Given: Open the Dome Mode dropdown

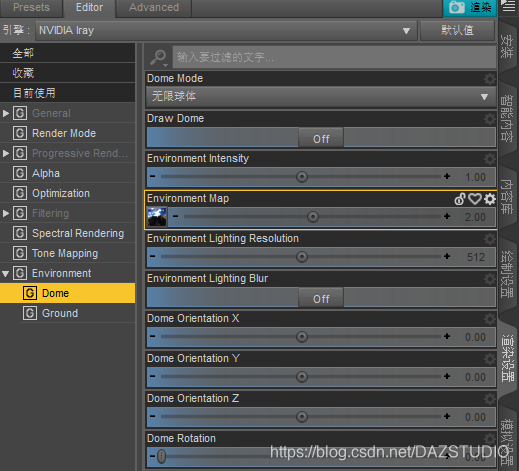Looking at the screenshot, I should coord(321,97).
